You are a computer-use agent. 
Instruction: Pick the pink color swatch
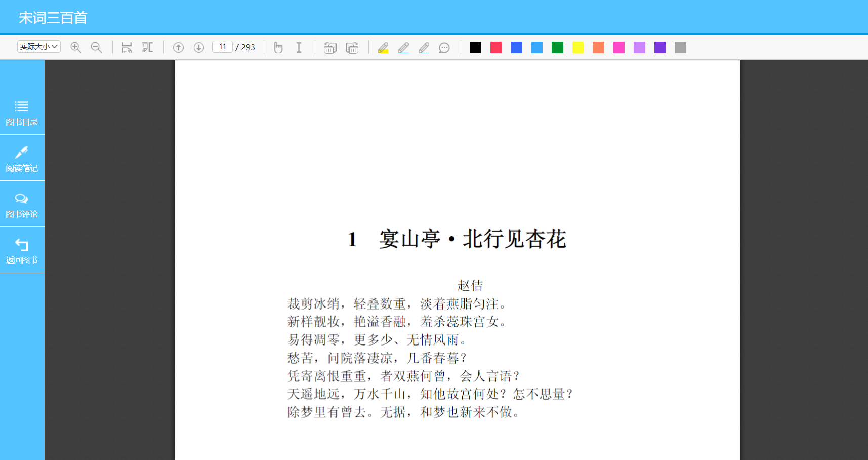pos(619,47)
